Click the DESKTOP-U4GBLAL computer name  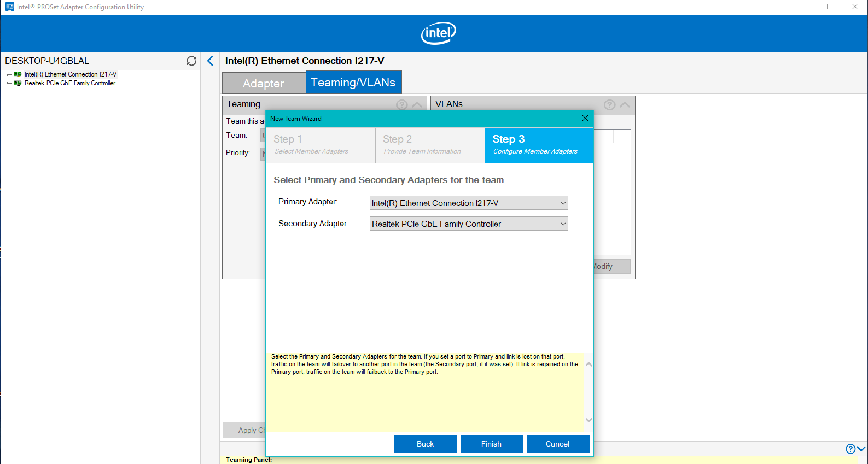(47, 61)
